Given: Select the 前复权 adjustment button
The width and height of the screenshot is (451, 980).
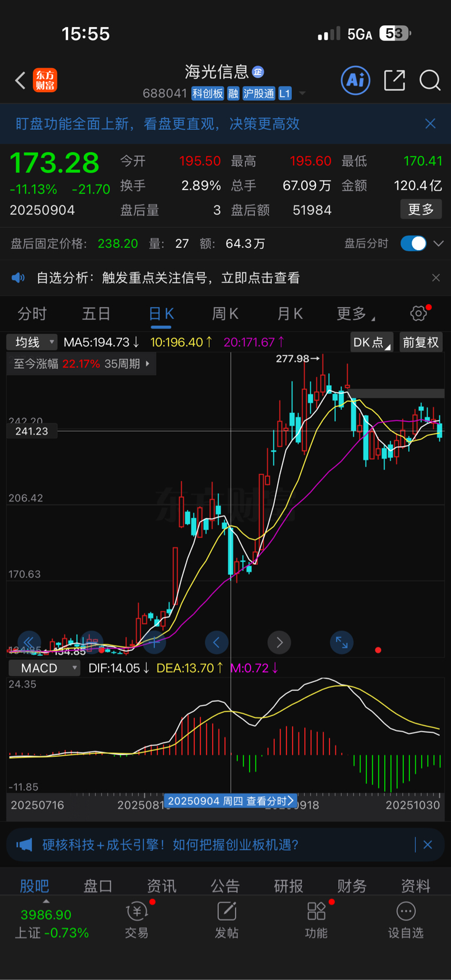Looking at the screenshot, I should tap(421, 342).
